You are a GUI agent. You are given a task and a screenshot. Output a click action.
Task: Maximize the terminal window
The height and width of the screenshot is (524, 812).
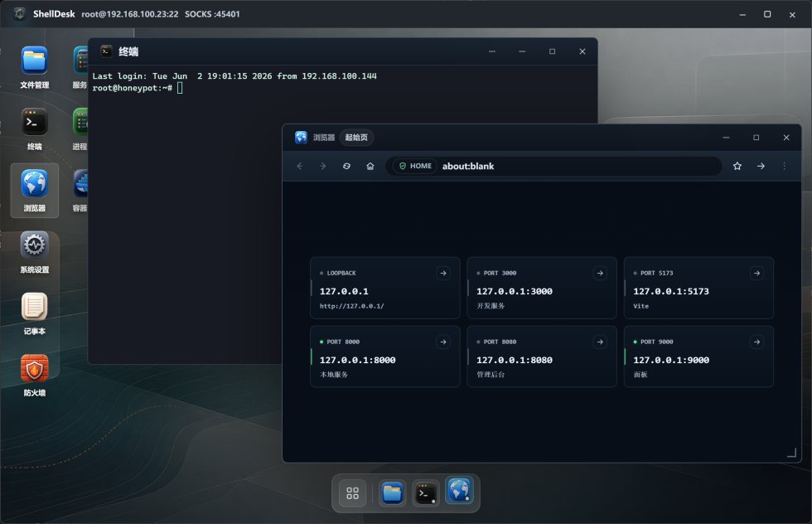552,51
